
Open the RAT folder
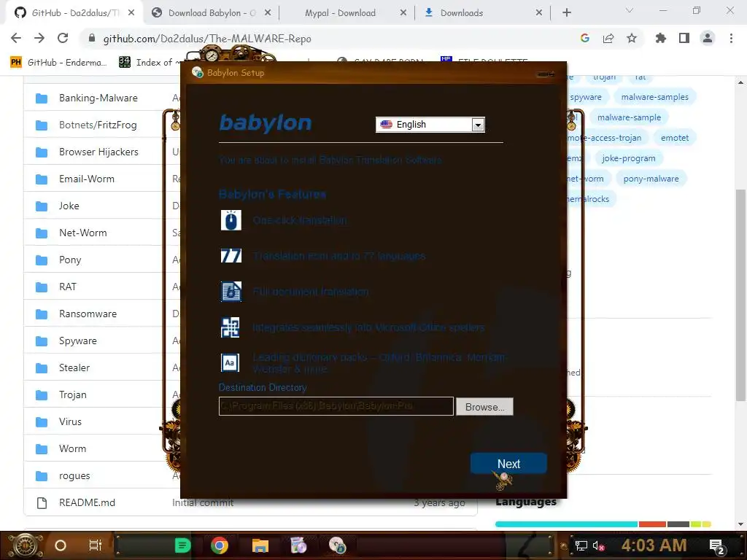pyautogui.click(x=68, y=287)
